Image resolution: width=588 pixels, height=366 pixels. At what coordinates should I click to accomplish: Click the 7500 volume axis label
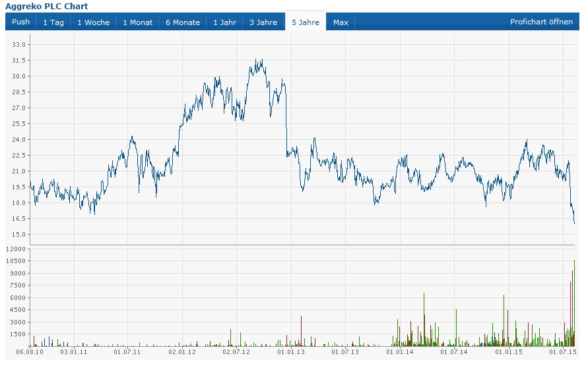(x=18, y=286)
